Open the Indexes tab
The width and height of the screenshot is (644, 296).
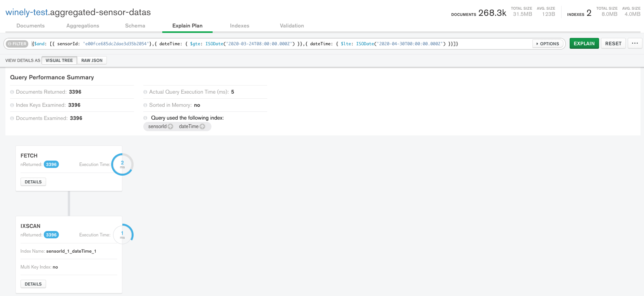coord(239,26)
